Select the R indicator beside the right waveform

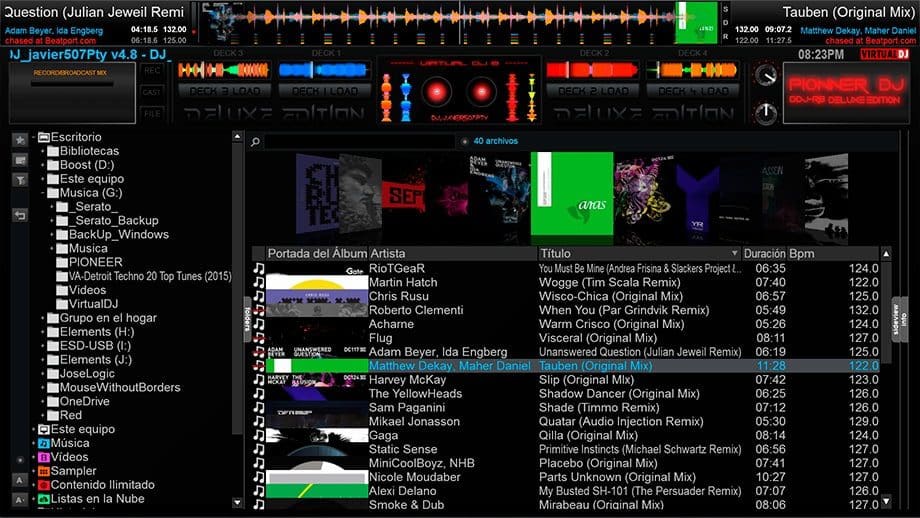click(x=725, y=36)
